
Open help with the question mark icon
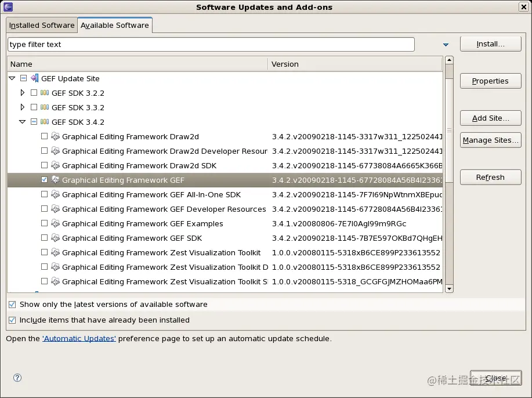[x=17, y=378]
